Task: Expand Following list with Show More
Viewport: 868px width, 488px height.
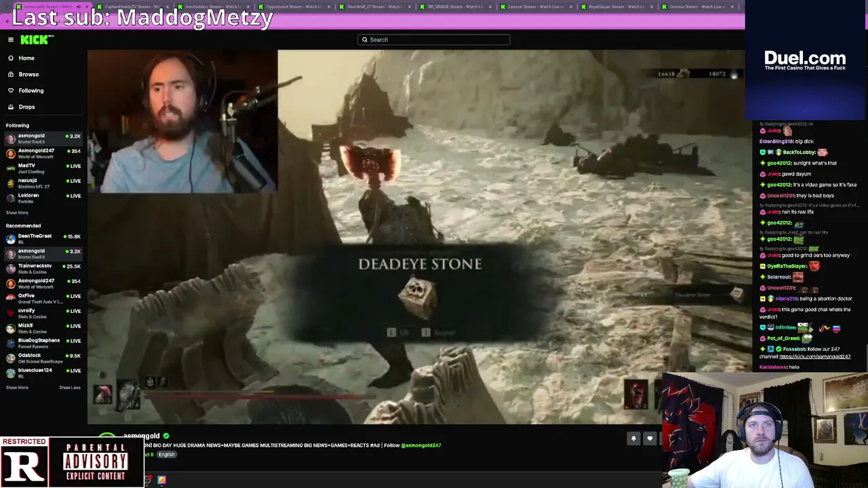Action: coord(17,213)
